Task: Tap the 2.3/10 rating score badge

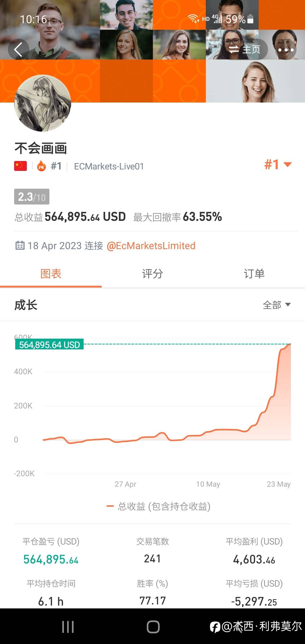Action: pos(32,197)
